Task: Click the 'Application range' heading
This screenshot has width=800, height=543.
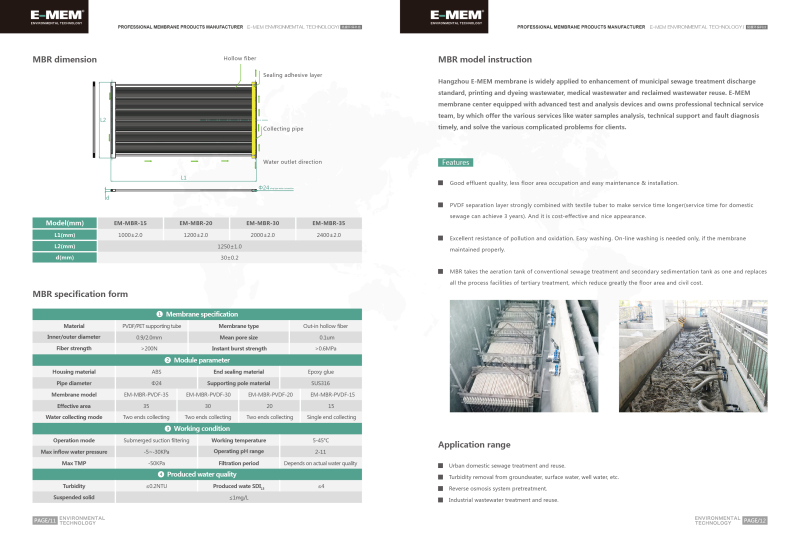Action: (474, 444)
